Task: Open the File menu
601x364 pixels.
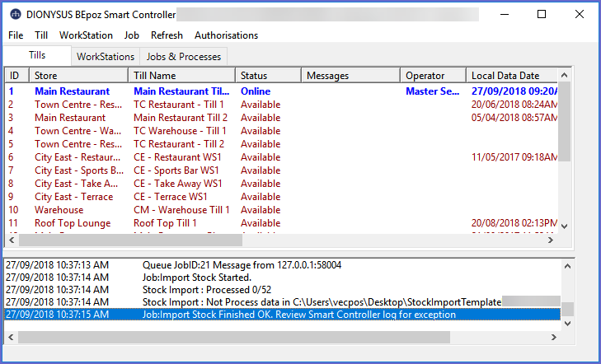Action: [16, 35]
